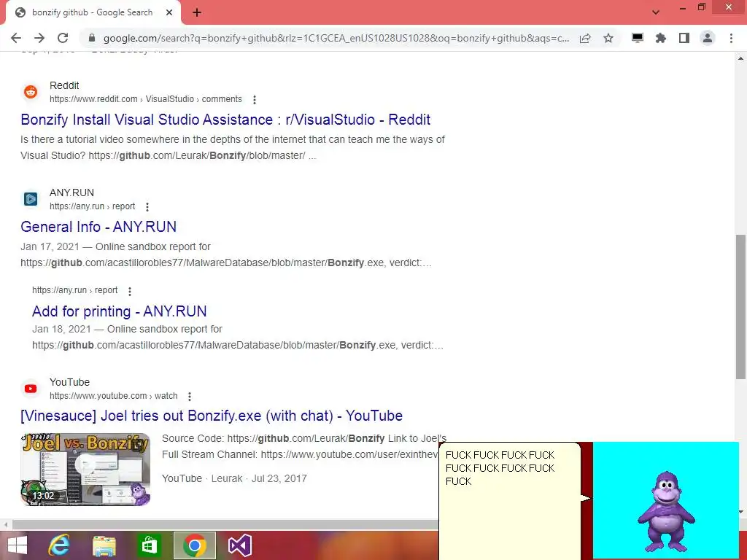Click the vertical scrollbar thumb
Image resolution: width=747 pixels, height=560 pixels.
point(740,307)
